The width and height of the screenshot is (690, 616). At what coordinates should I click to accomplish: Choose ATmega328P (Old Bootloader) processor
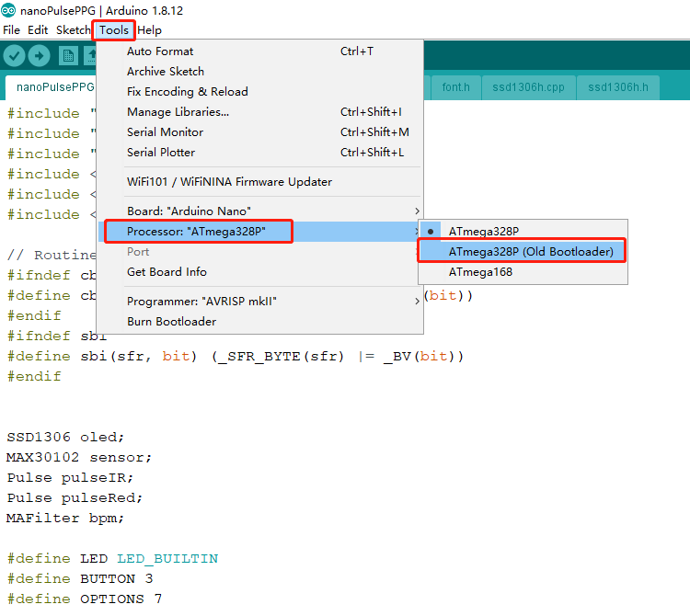click(531, 251)
